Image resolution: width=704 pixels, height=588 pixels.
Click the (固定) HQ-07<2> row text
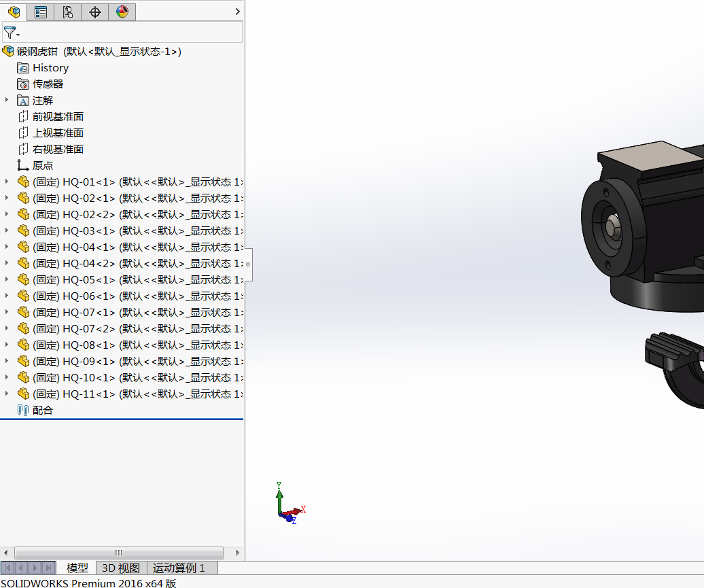(137, 329)
